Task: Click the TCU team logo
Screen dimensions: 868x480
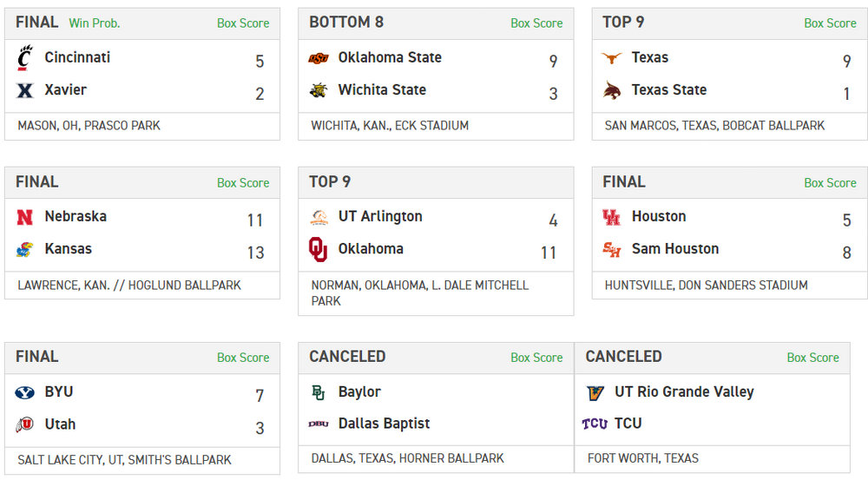Action: [595, 424]
